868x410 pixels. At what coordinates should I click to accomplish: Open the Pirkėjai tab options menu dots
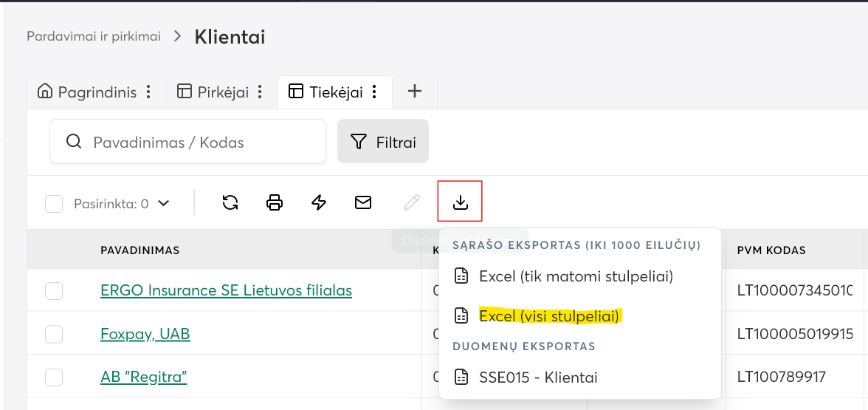tap(260, 92)
